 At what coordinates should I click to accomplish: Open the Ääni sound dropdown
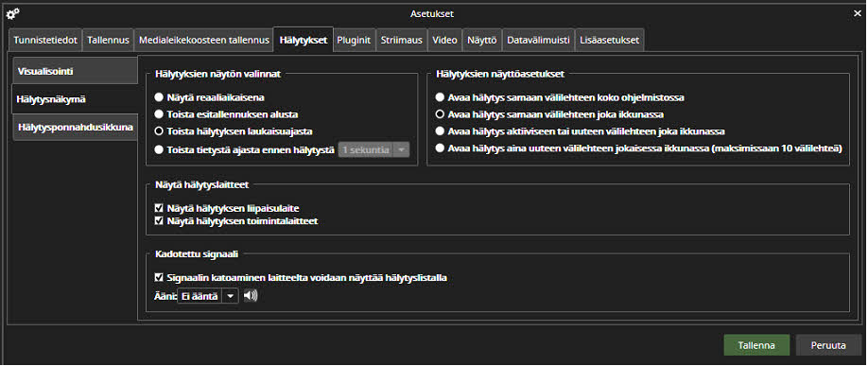[x=208, y=296]
